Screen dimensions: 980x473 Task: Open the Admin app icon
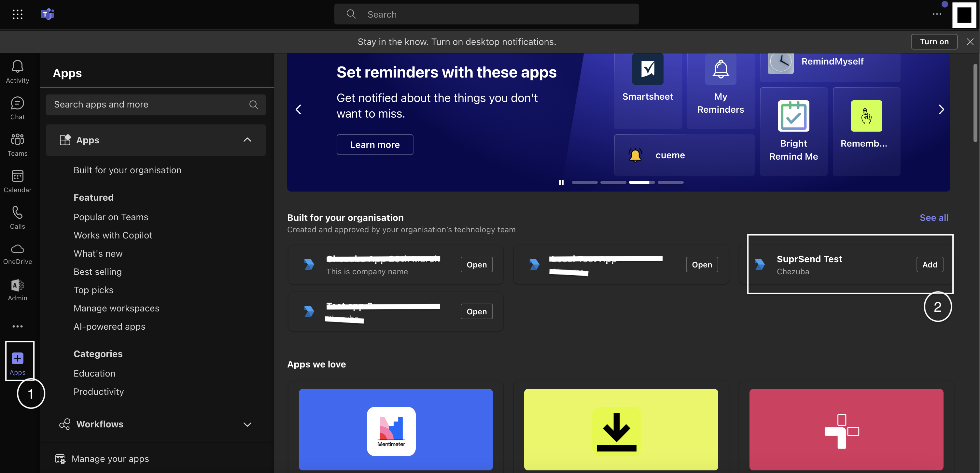click(18, 290)
